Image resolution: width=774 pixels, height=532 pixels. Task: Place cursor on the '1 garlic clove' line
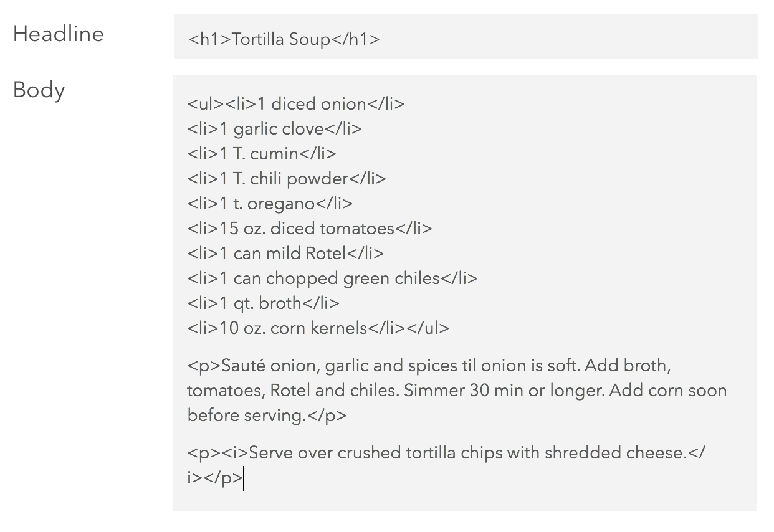275,128
